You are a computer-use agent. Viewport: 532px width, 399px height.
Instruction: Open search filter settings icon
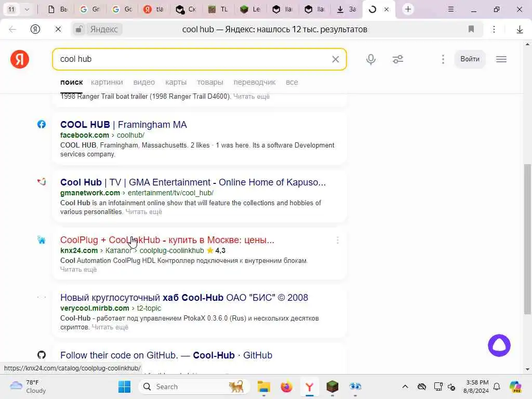397,59
